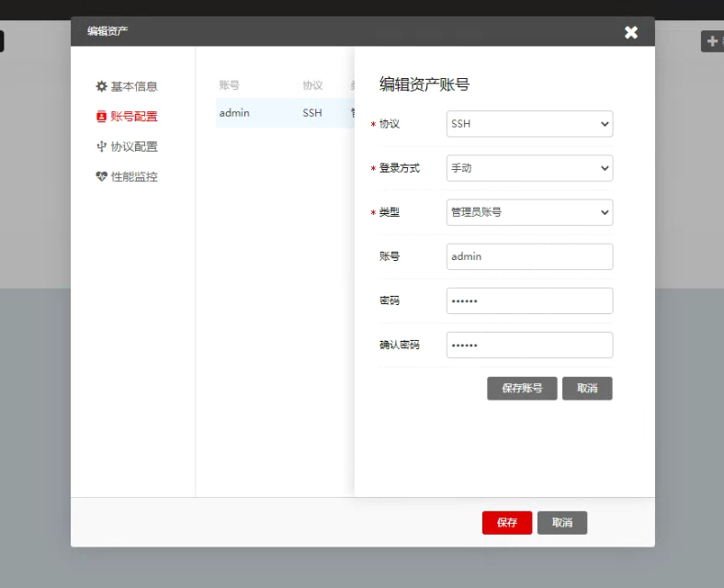Click the gear icon beside 基本信息
724x588 pixels.
pyautogui.click(x=101, y=86)
